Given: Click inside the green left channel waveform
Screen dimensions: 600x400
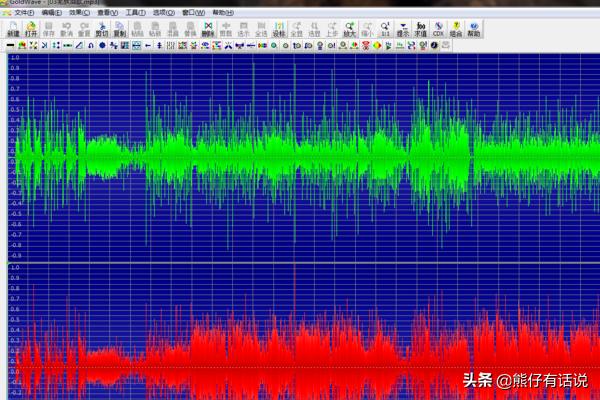Looking at the screenshot, I should click(x=300, y=155).
